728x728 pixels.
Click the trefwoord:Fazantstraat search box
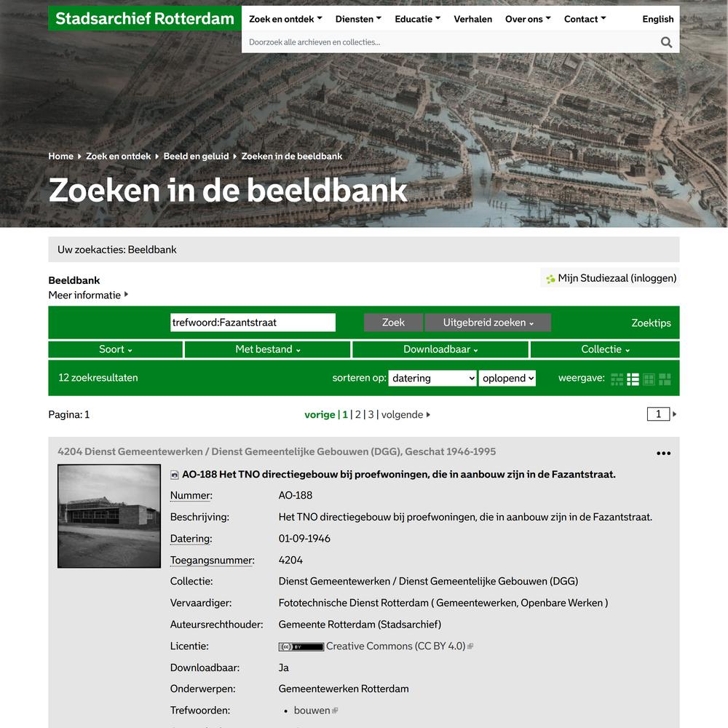[253, 323]
